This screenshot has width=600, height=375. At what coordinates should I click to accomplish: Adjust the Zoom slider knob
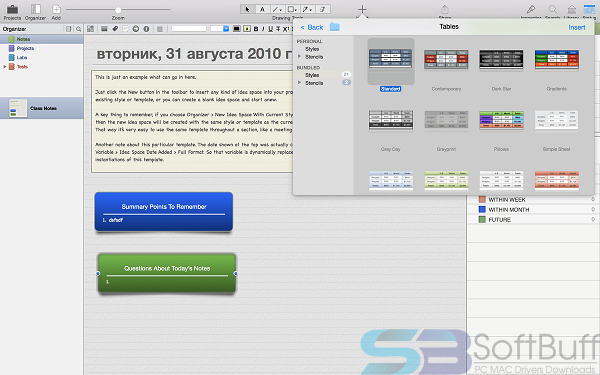pos(118,10)
